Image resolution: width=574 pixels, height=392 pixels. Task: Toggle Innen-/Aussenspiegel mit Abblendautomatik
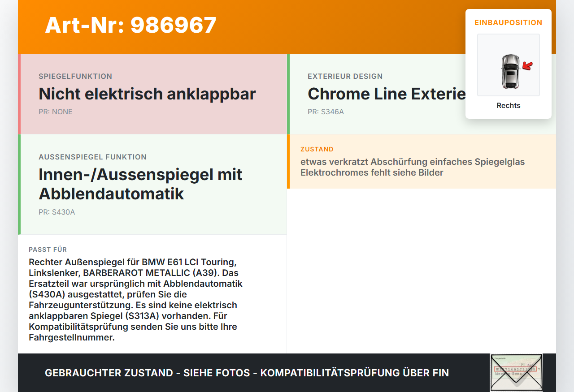[x=140, y=184]
